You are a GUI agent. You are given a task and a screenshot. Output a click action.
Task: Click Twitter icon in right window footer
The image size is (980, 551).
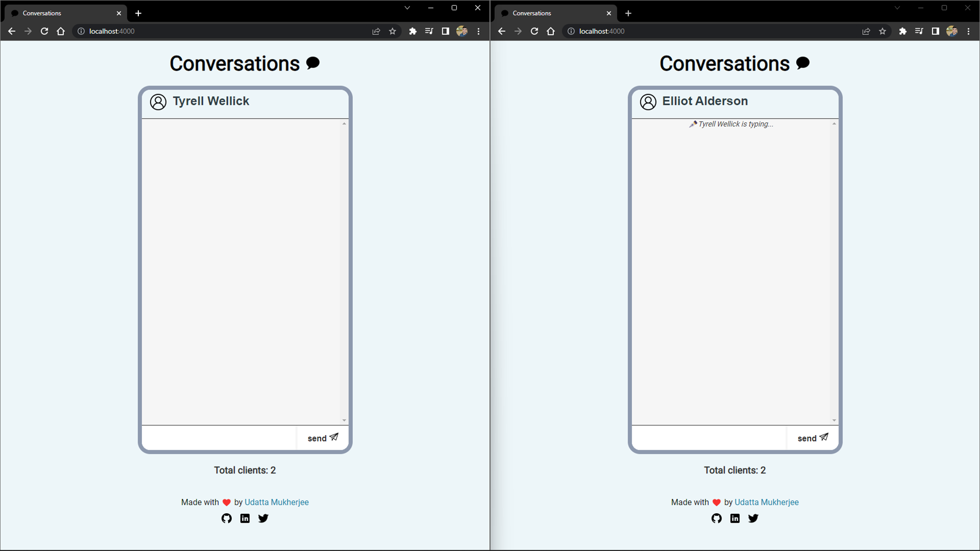tap(753, 518)
